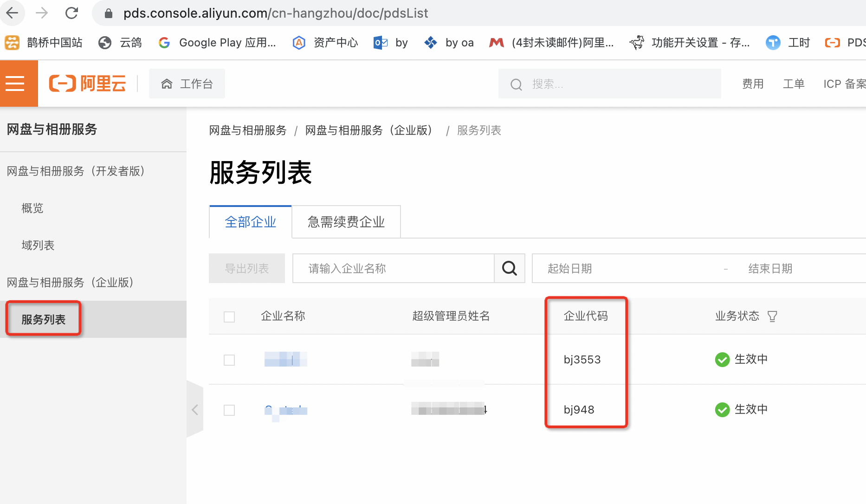Reload the page with the refresh icon
Screen dimensions: 866x504
coord(71,13)
